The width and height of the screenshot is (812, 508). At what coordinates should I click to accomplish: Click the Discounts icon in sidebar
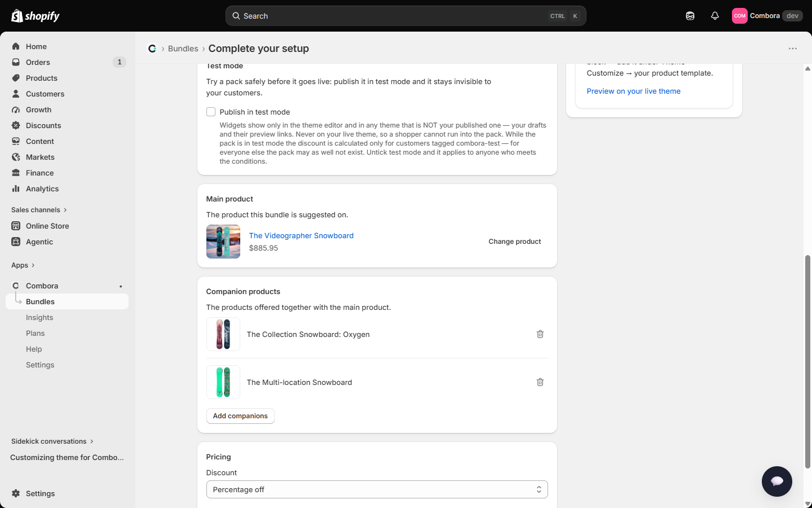click(16, 125)
